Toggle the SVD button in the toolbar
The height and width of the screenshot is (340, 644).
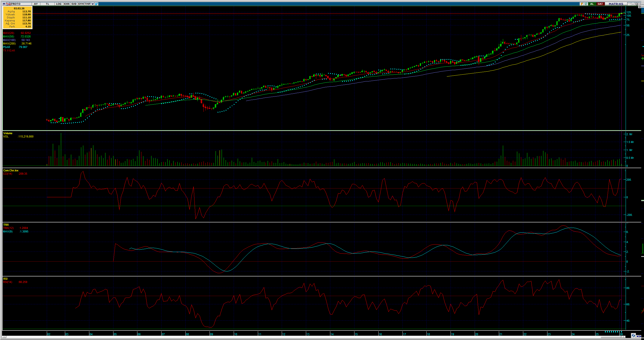[74, 4]
